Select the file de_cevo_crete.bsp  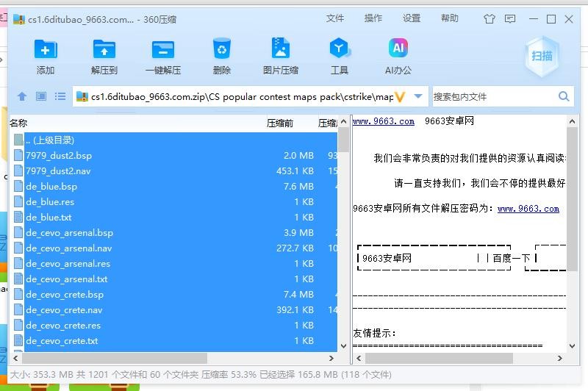65,294
